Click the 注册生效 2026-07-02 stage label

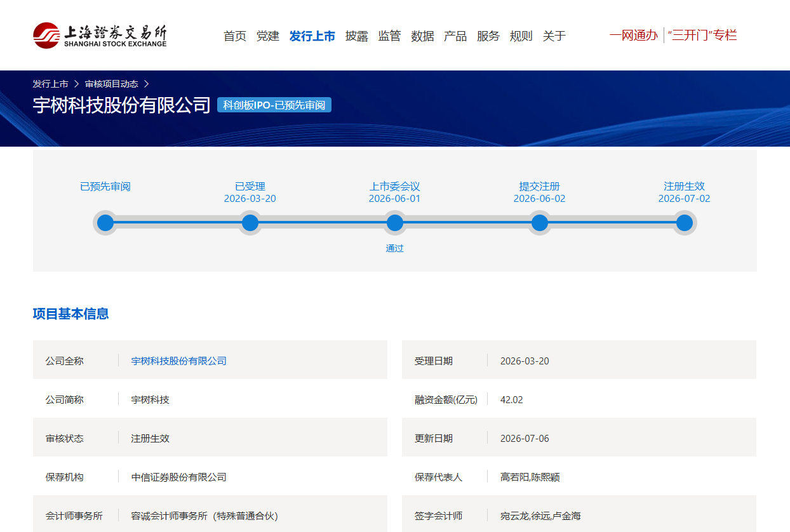tap(685, 192)
